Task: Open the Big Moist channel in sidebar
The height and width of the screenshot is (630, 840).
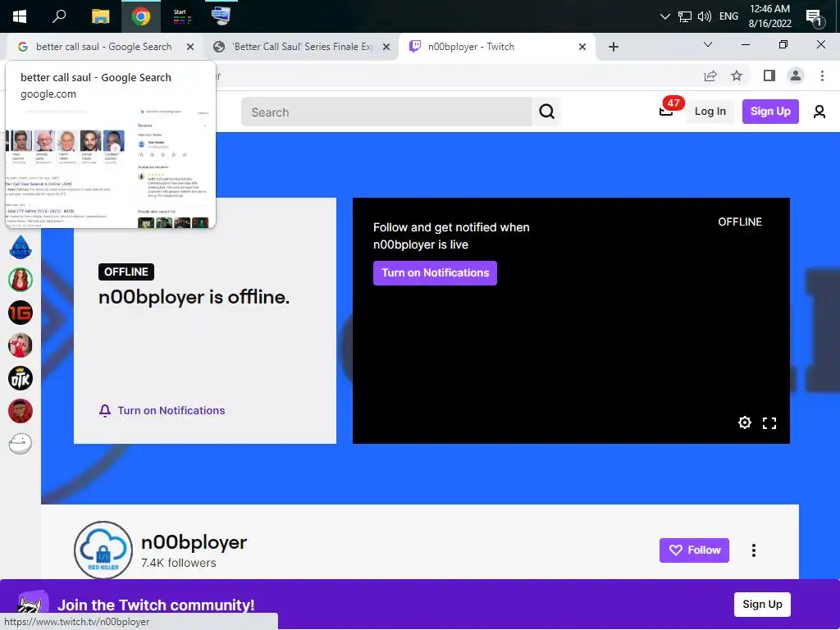Action: (x=21, y=247)
